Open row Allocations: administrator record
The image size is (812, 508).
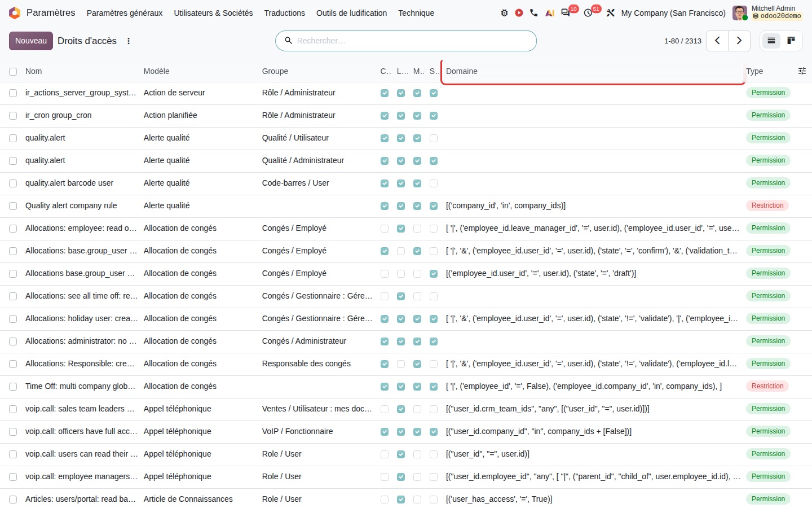(x=406, y=341)
